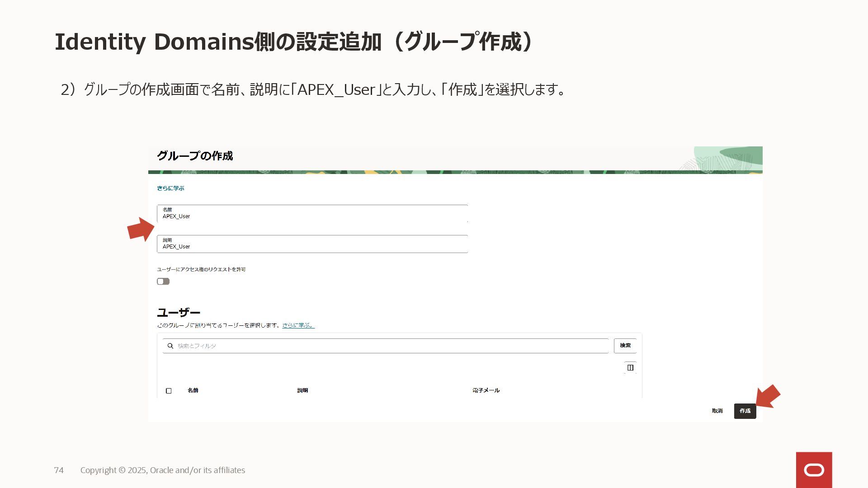868x488 pixels.
Task: Click the 電子メール column header
Action: 486,390
